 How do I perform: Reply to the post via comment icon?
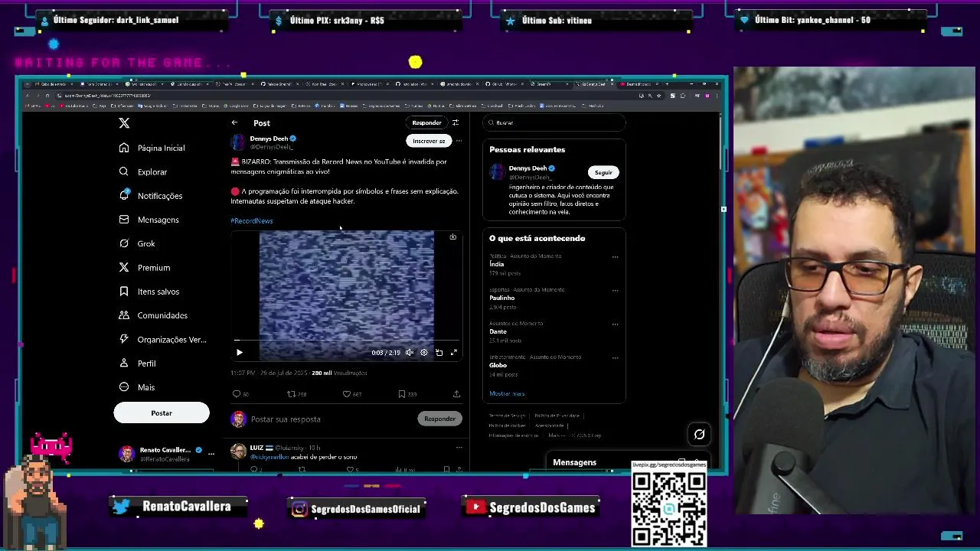coord(237,394)
